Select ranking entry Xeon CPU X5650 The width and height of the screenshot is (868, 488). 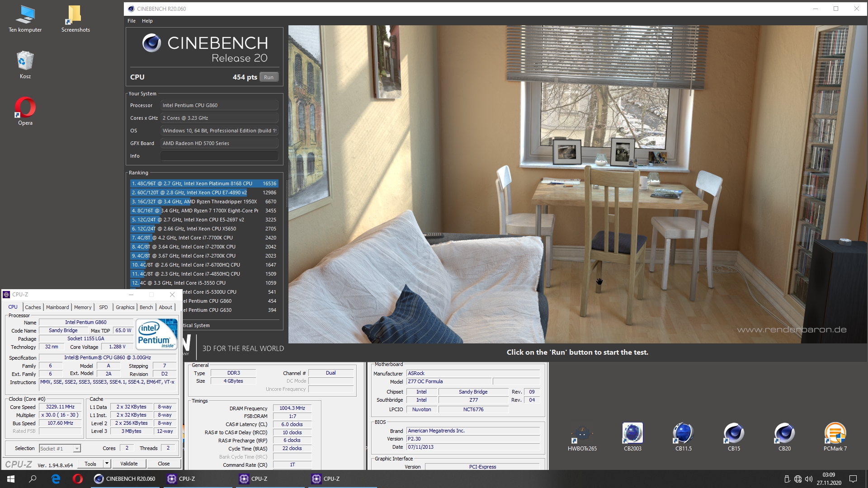[x=204, y=229]
